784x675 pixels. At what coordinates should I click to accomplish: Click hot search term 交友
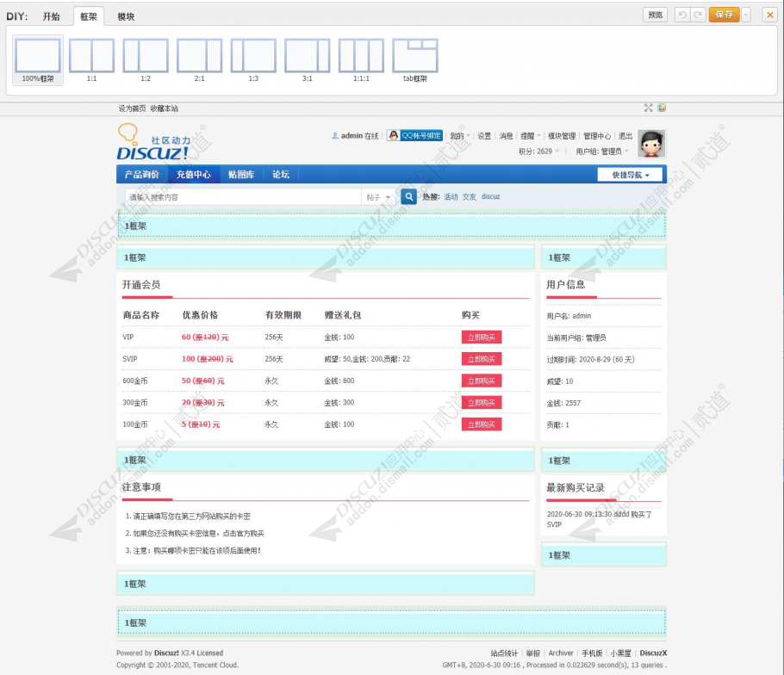(469, 196)
